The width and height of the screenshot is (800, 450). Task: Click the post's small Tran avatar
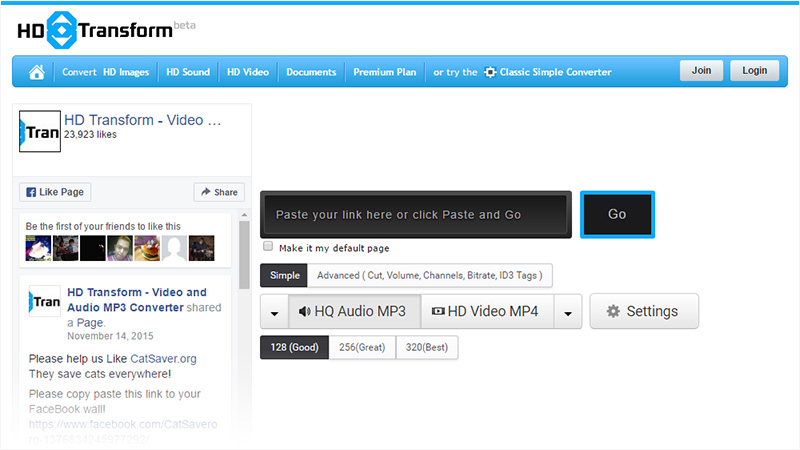click(x=44, y=302)
